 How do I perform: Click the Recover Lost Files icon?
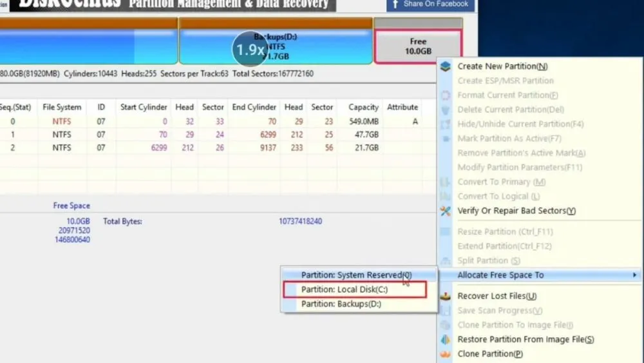click(x=446, y=297)
